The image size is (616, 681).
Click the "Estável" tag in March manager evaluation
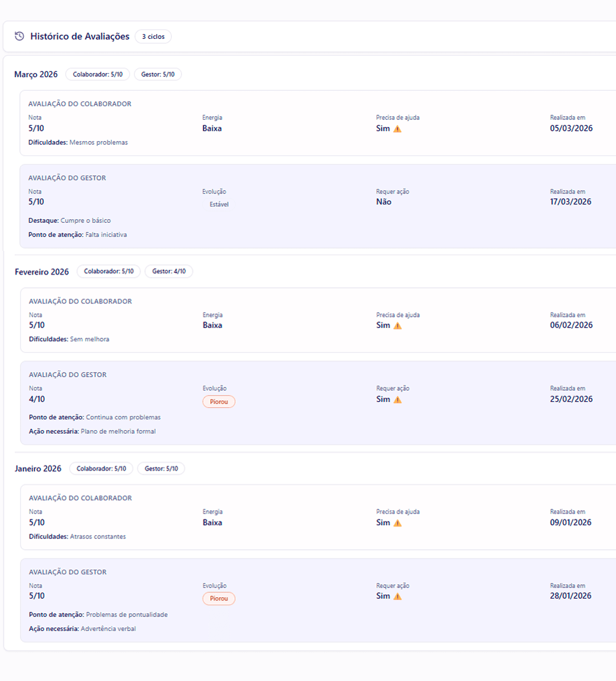(219, 204)
